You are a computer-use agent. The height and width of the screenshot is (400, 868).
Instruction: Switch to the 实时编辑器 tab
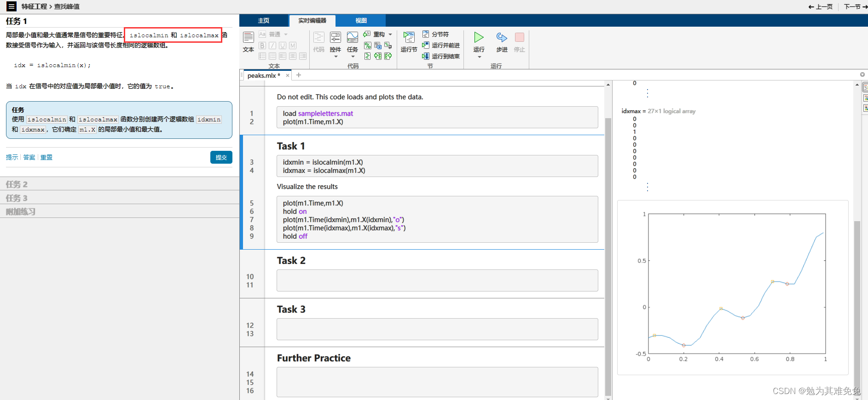coord(312,21)
